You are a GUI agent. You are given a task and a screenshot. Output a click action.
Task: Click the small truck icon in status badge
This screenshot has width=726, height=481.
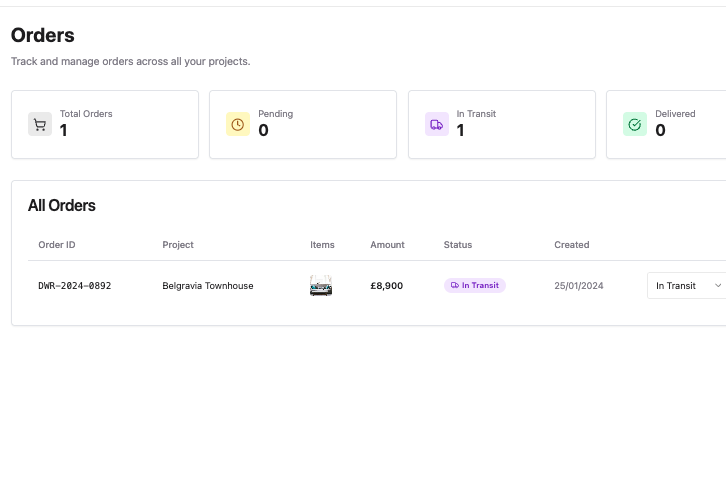click(455, 286)
